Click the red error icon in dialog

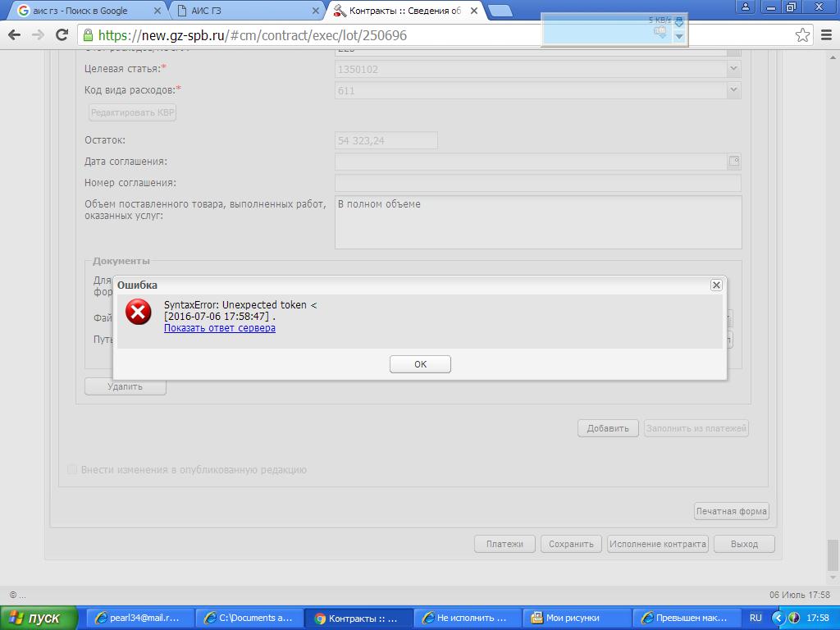138,312
